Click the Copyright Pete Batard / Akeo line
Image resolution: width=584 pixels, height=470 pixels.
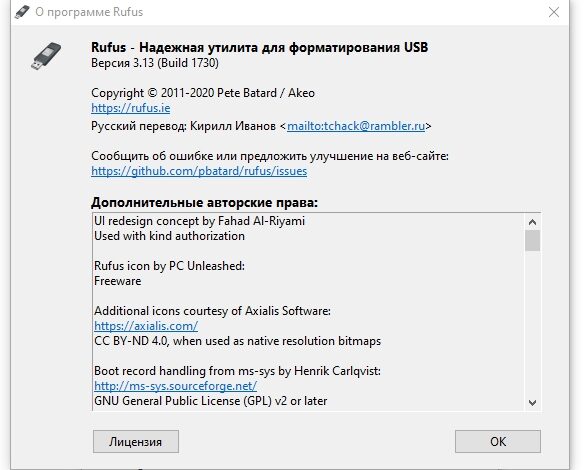203,93
